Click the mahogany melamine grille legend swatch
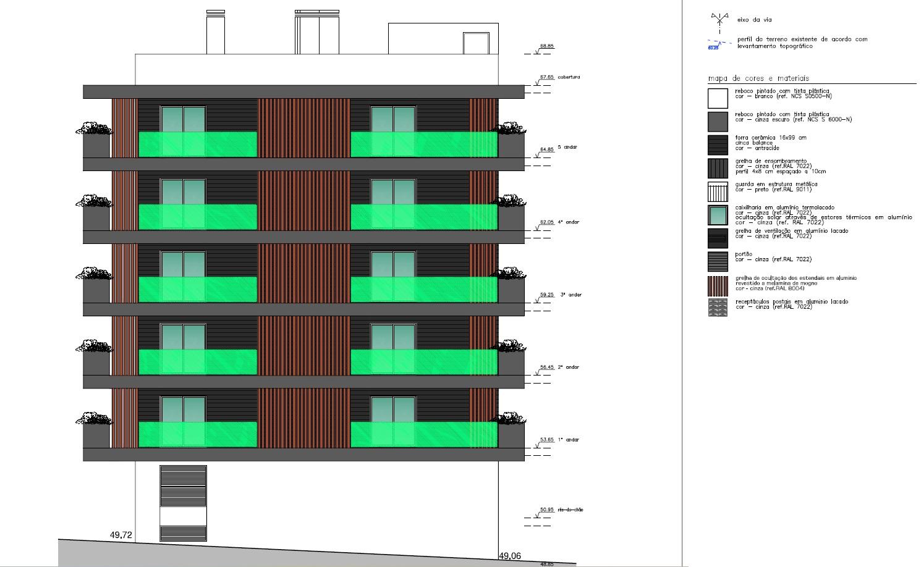 718,286
